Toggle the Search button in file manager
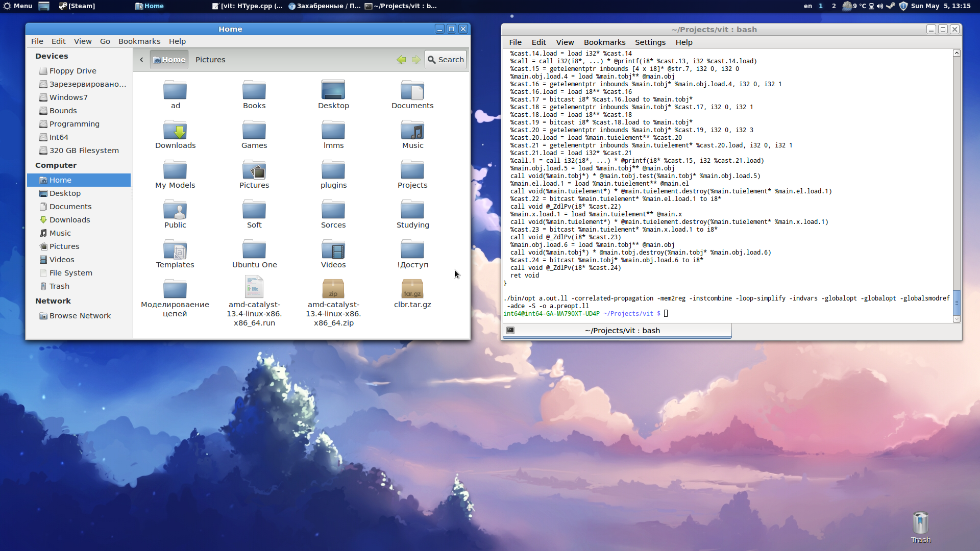This screenshot has width=980, height=551. [446, 60]
